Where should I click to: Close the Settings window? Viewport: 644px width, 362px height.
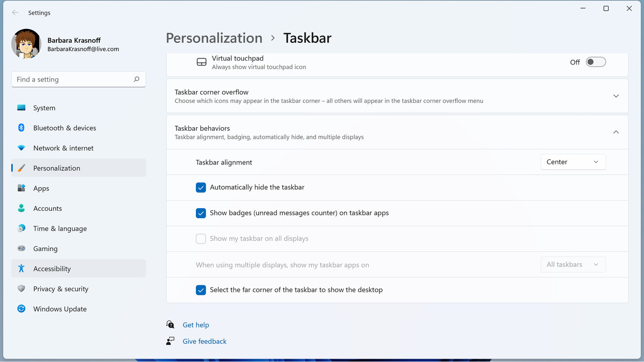[x=630, y=9]
